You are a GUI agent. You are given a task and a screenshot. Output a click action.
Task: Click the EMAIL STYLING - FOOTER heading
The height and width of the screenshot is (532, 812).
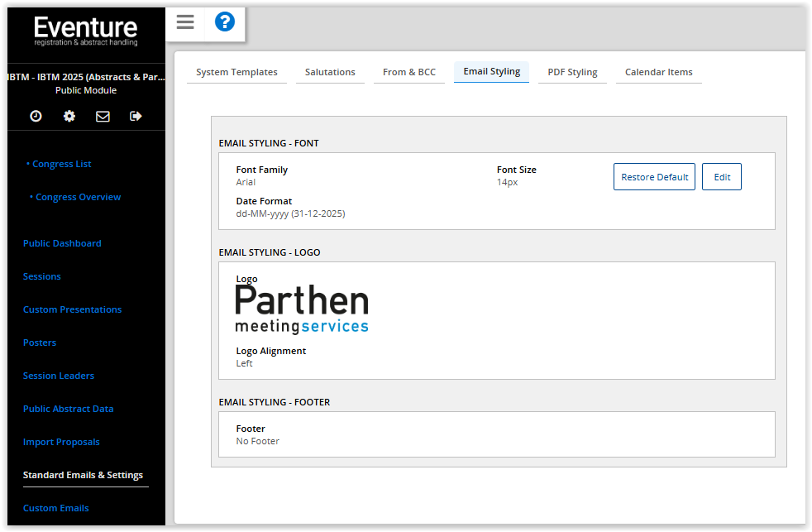275,402
